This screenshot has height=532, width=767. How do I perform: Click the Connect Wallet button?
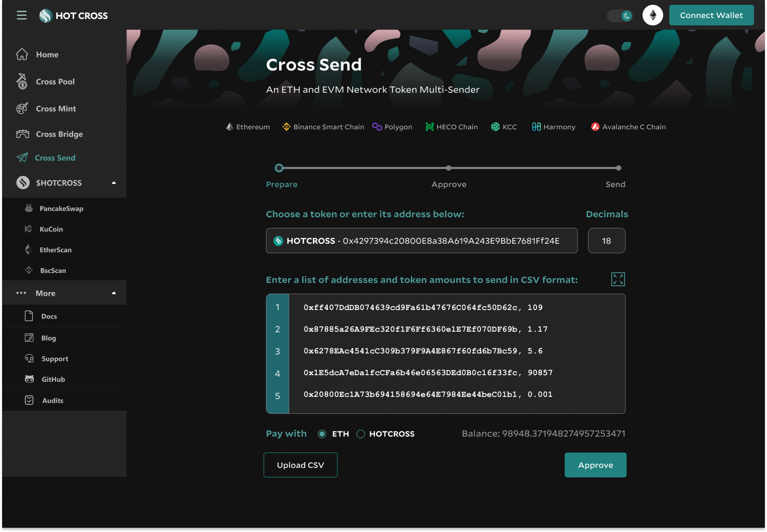[711, 15]
